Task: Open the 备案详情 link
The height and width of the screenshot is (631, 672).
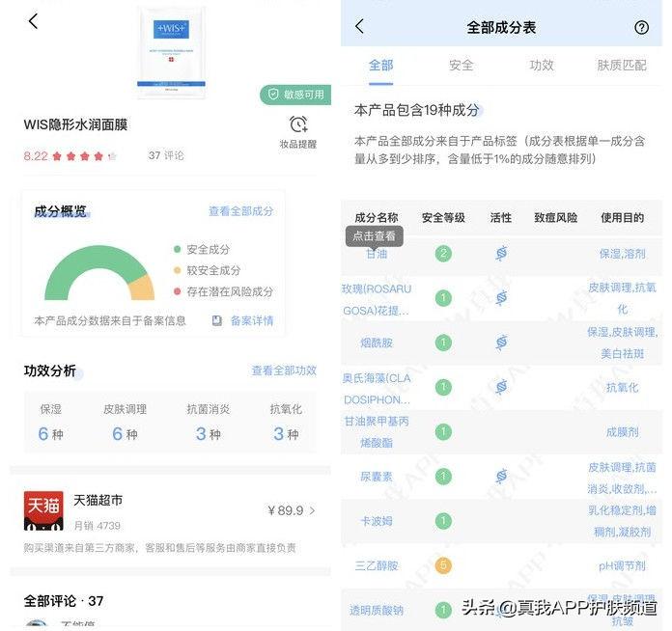Action: pos(252,321)
